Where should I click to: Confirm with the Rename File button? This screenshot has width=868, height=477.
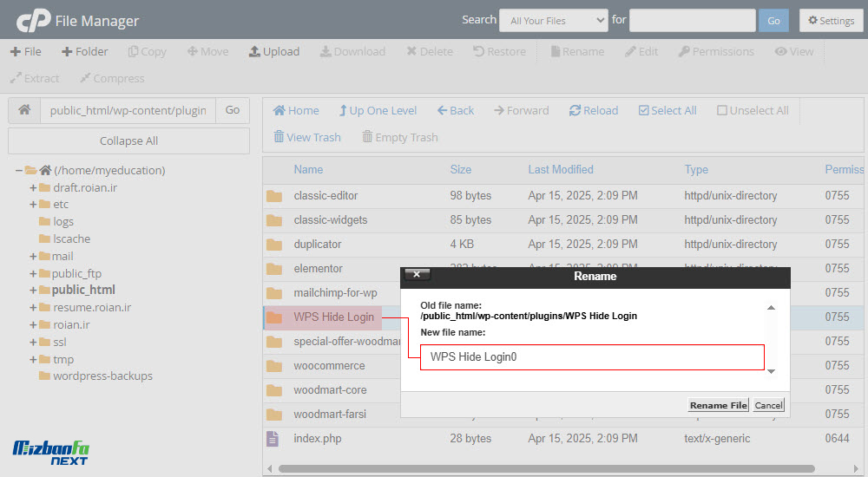(718, 405)
